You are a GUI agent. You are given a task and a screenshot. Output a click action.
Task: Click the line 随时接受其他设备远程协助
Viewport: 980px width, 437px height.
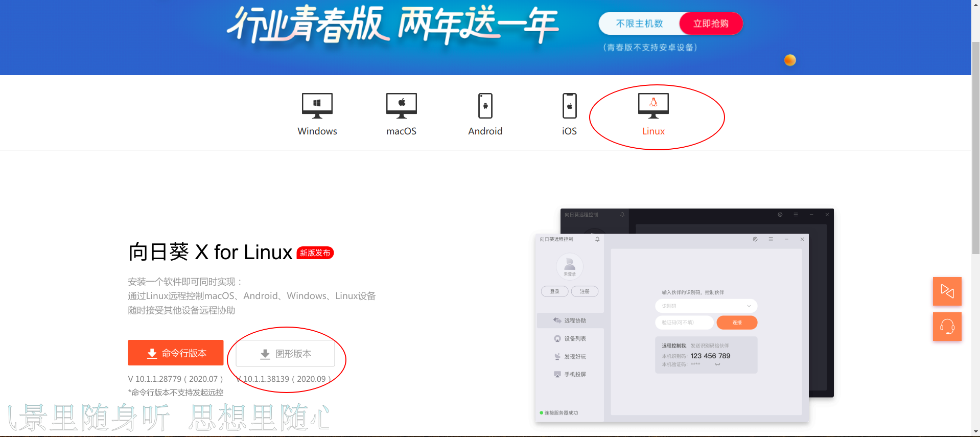pos(181,310)
